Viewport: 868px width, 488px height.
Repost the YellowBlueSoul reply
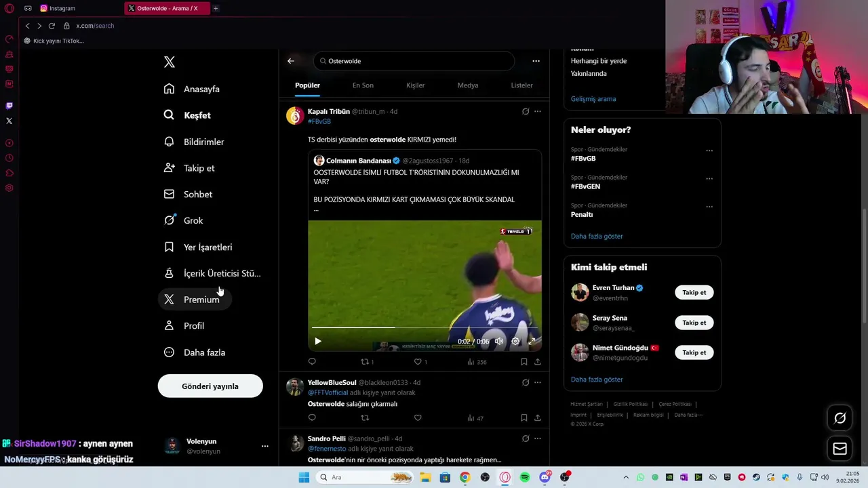point(365,418)
